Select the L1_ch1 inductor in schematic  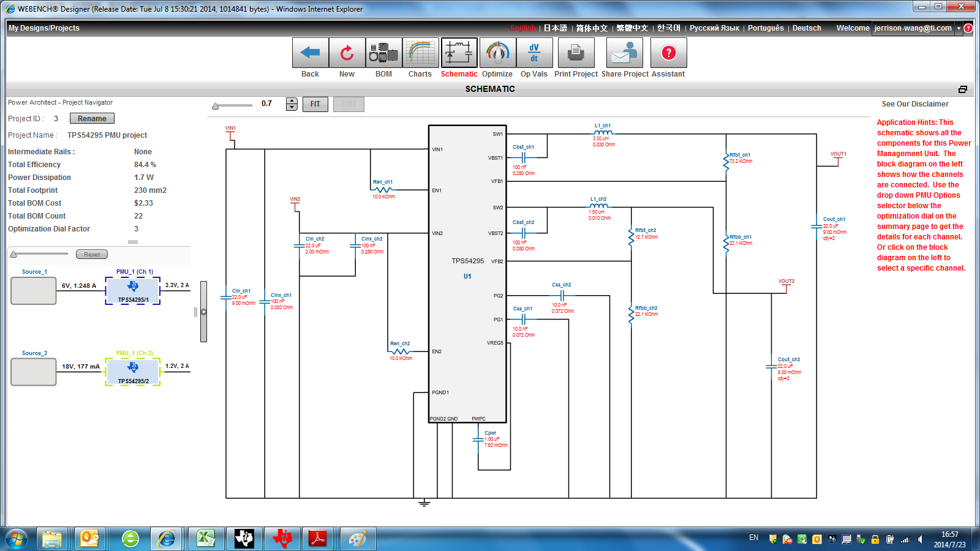tap(603, 132)
